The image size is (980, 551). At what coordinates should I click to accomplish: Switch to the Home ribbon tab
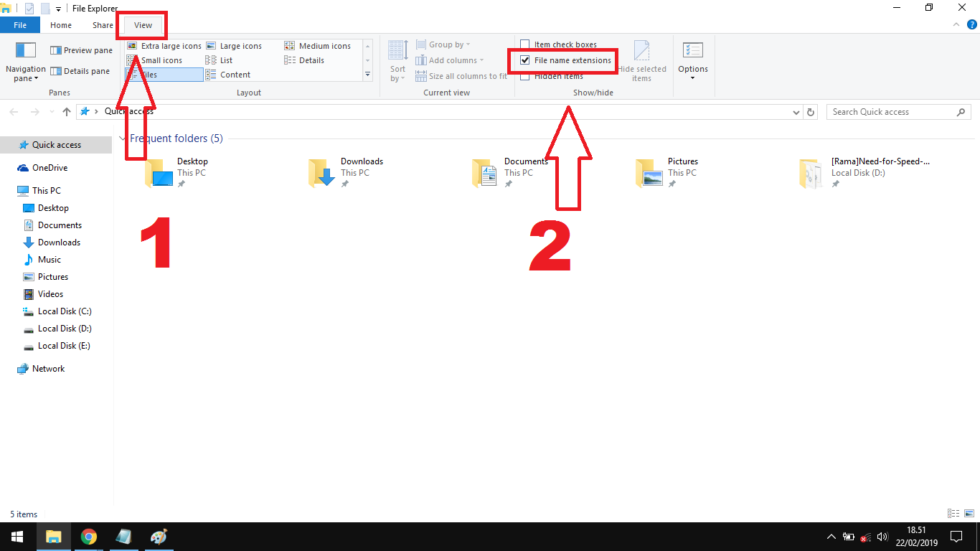[x=61, y=25]
